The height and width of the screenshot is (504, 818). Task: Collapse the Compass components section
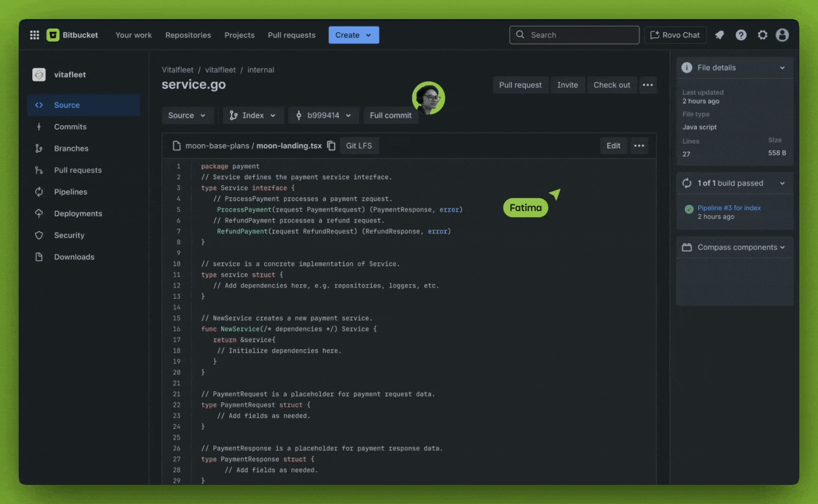(782, 247)
